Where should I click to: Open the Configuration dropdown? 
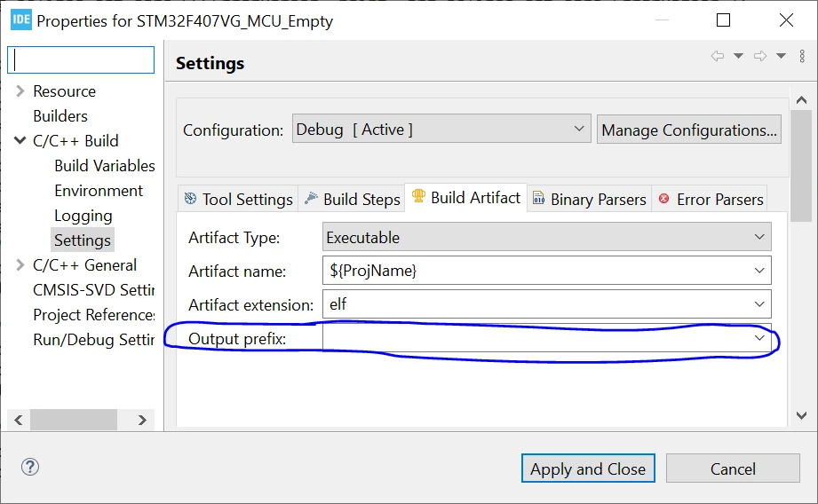[x=441, y=129]
